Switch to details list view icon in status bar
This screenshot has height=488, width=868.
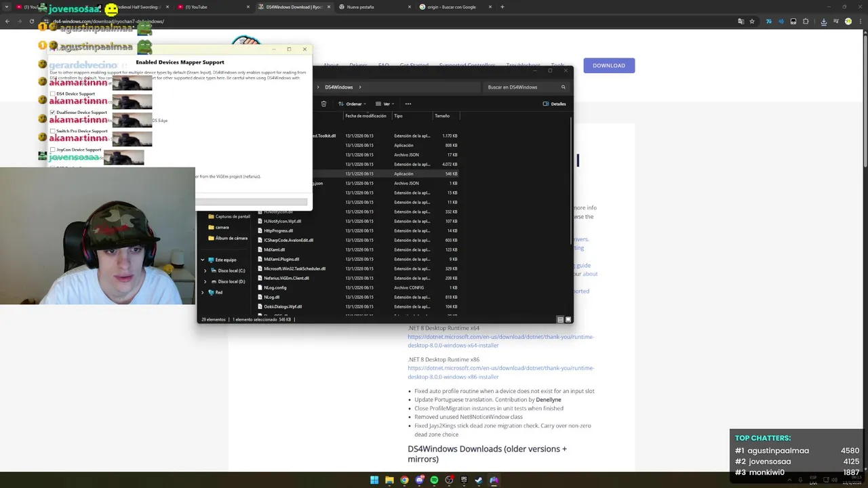pos(560,319)
